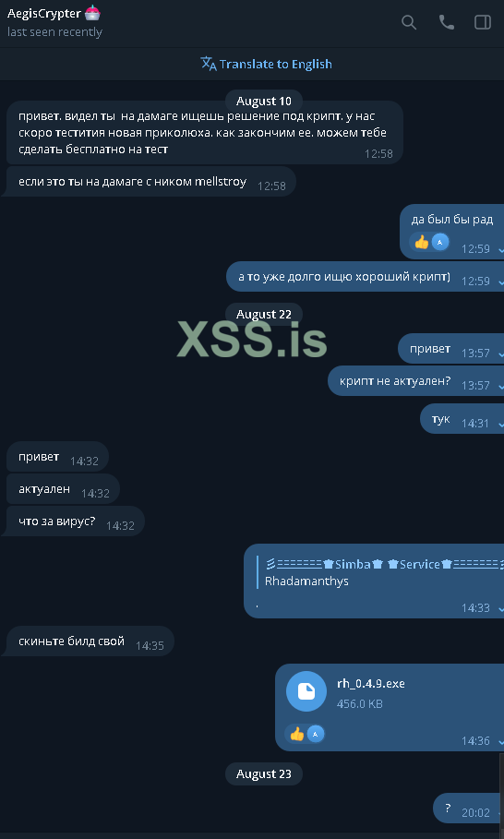Viewport: 504px width, 839px height.
Task: Select the 'что за вирус?' message bubble
Action: coord(75,521)
